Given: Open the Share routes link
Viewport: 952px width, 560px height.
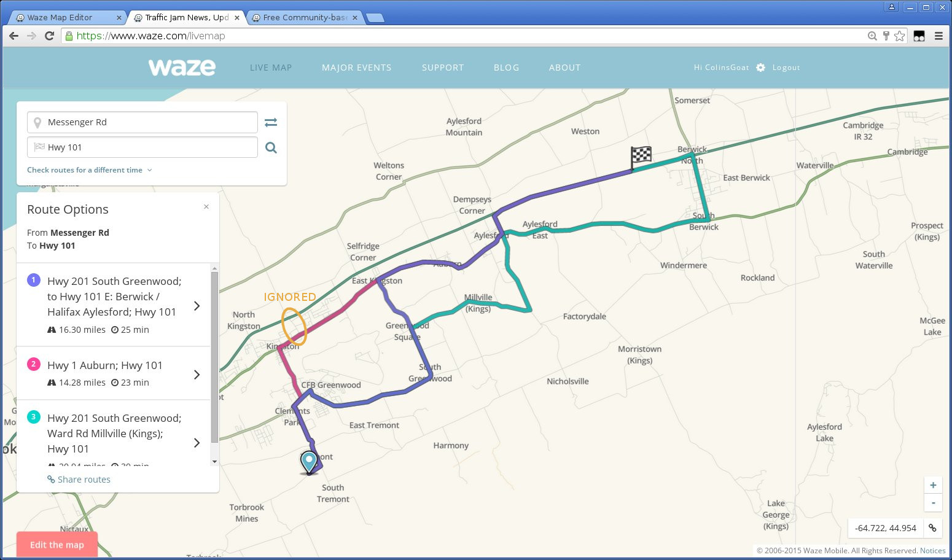Looking at the screenshot, I should (84, 480).
